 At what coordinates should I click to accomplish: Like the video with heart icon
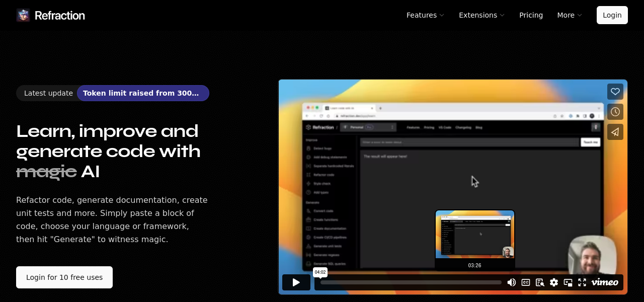coord(615,92)
